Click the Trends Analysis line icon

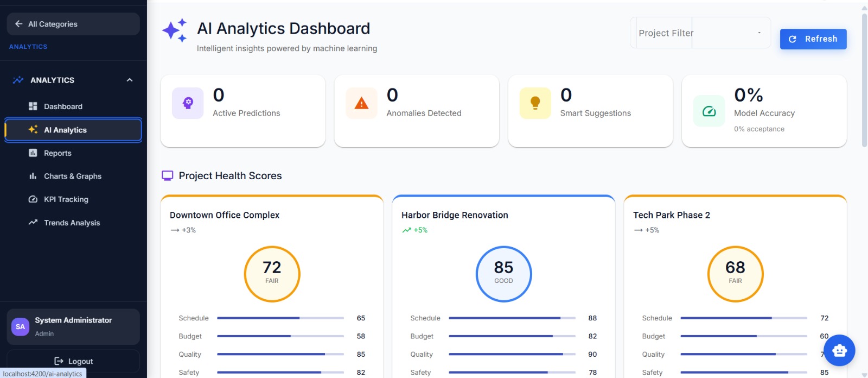(x=33, y=222)
